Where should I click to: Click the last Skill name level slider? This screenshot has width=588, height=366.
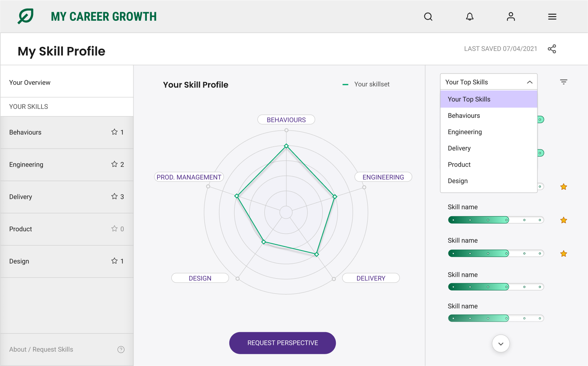[x=496, y=318]
